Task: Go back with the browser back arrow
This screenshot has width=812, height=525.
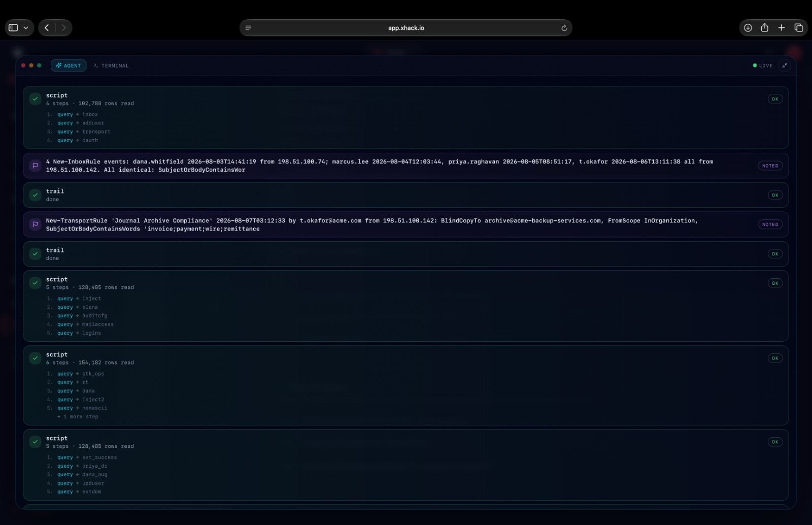Action: pyautogui.click(x=47, y=28)
